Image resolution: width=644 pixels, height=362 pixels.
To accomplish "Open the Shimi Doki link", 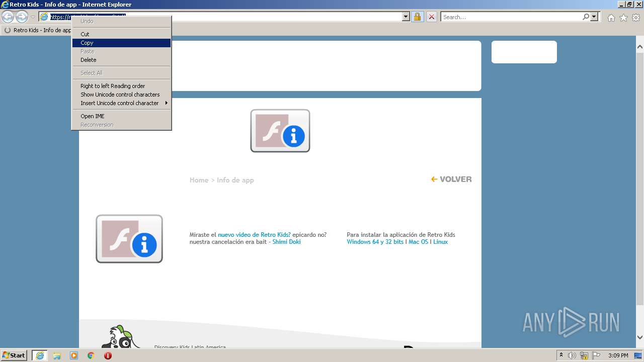I will [x=286, y=242].
